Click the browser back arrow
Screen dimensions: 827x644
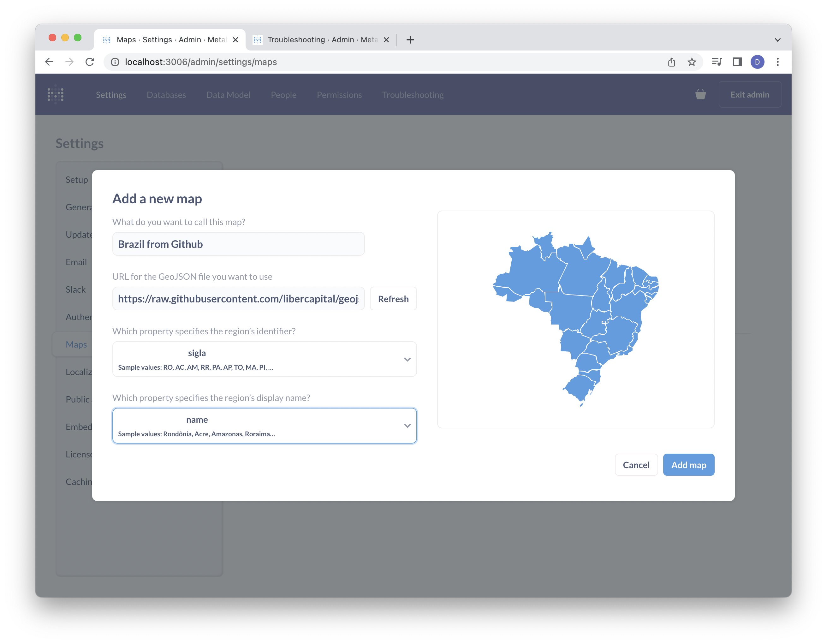pos(49,62)
